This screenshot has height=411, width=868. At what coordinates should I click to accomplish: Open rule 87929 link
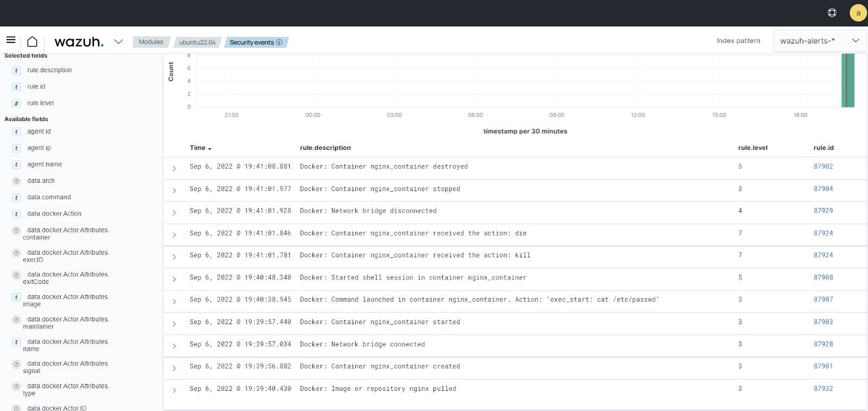point(824,211)
